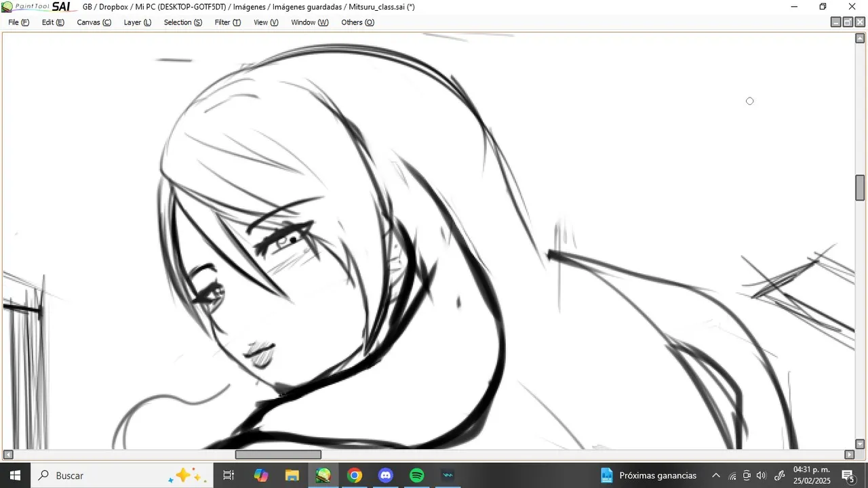Open the Edit menu
868x488 pixels.
53,22
